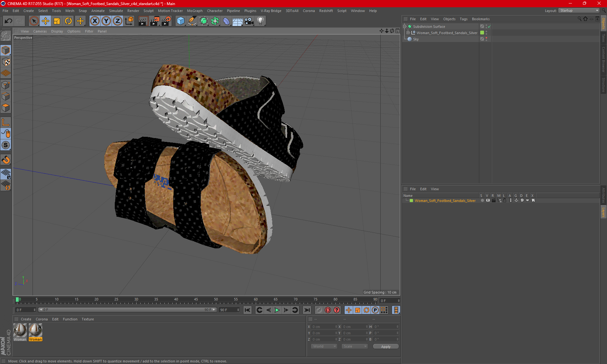This screenshot has width=607, height=364.
Task: Select the first Woman material thumbnail
Action: tap(20, 332)
